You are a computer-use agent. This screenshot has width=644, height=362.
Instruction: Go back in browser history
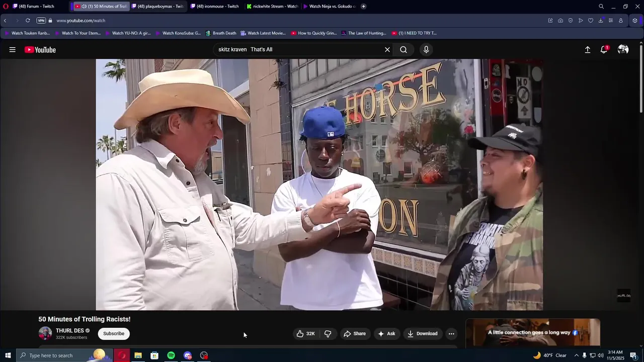[5, 21]
